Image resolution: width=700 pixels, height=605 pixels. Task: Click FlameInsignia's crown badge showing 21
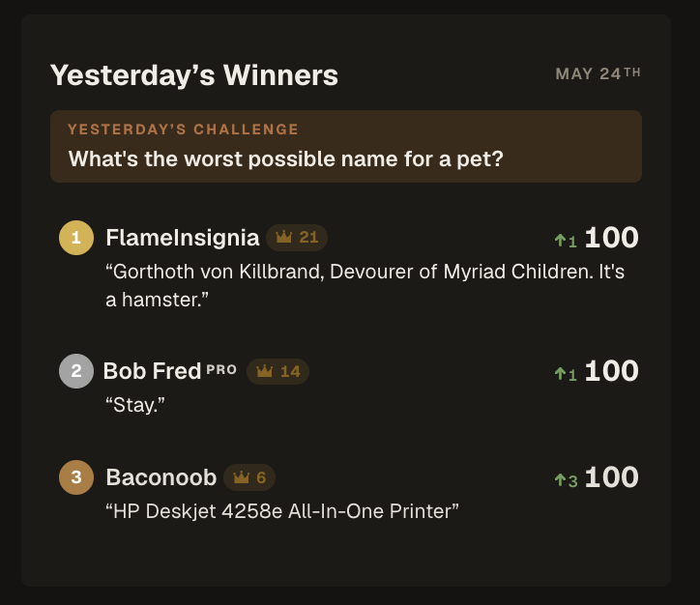[x=297, y=238]
